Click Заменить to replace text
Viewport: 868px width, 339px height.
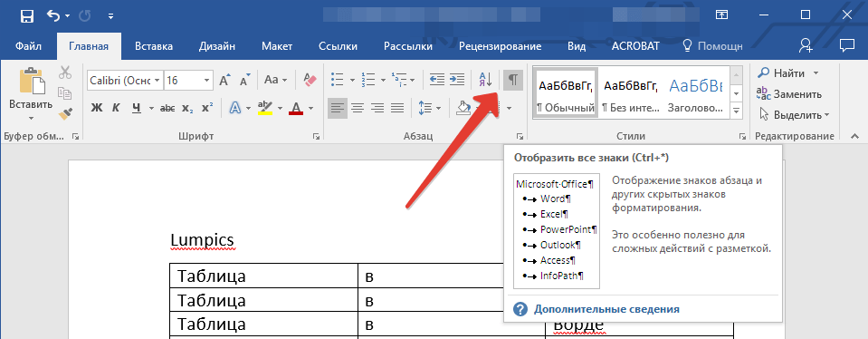click(789, 94)
